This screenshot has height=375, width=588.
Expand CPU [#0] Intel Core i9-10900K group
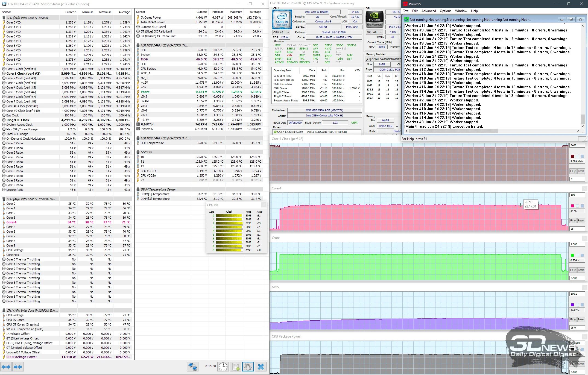[4, 18]
